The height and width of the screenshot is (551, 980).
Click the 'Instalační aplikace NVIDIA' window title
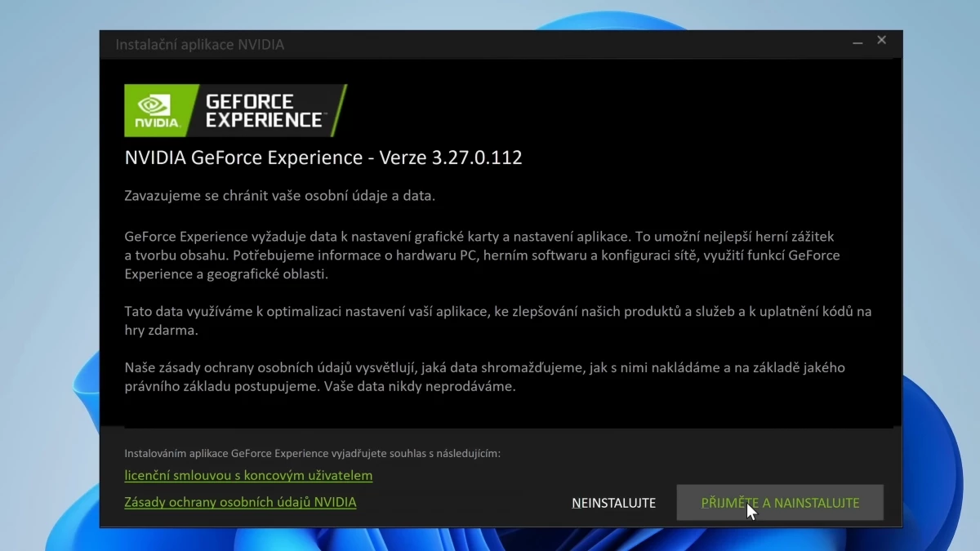pos(200,45)
